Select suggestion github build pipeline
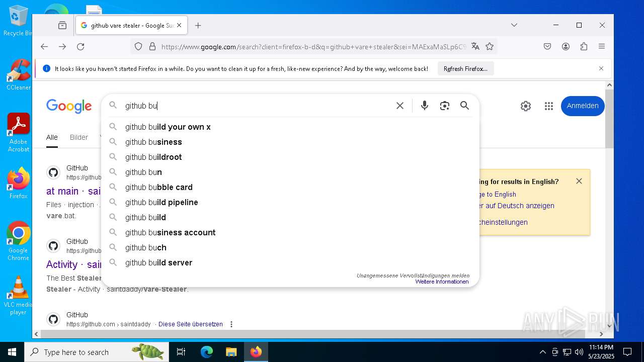Screen dimensions: 644x362 tap(290, 202)
